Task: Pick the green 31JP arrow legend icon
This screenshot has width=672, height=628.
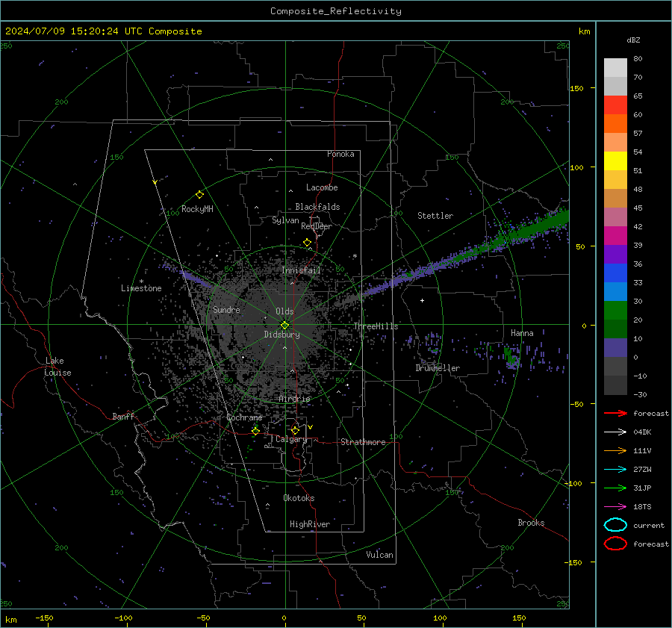Action: click(x=615, y=488)
